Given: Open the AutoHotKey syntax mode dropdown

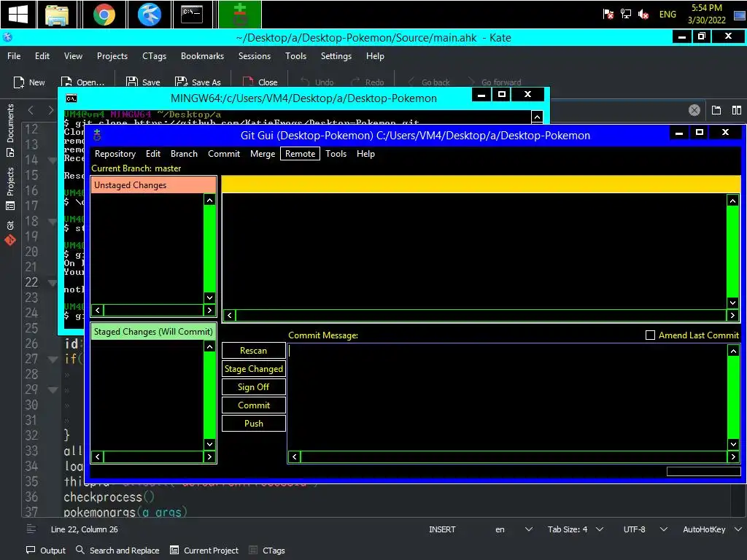Looking at the screenshot, I should [712, 529].
